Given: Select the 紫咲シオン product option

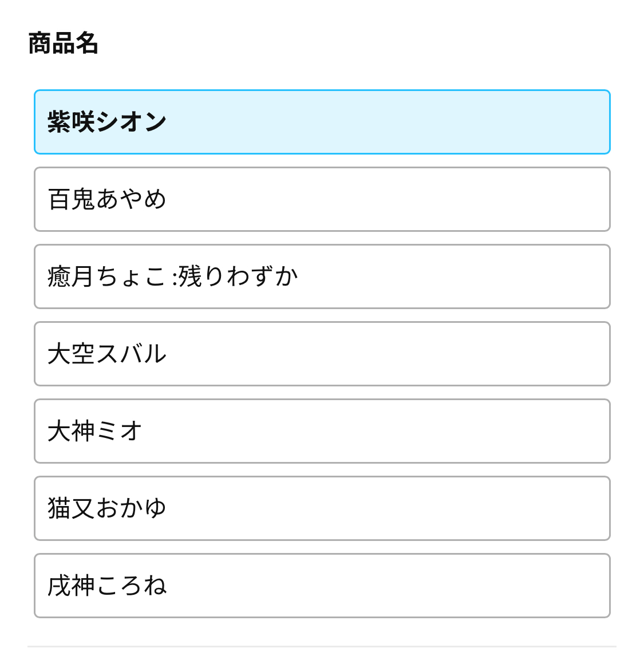Looking at the screenshot, I should pos(322,122).
